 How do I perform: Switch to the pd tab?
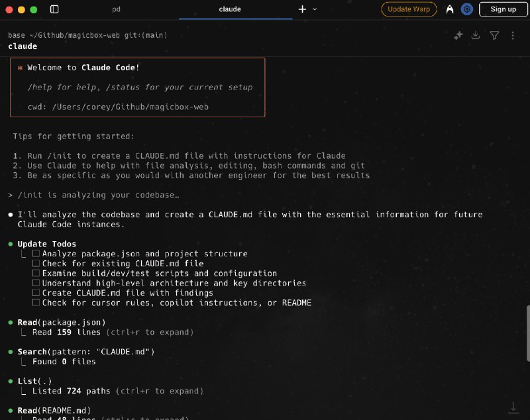pos(116,9)
